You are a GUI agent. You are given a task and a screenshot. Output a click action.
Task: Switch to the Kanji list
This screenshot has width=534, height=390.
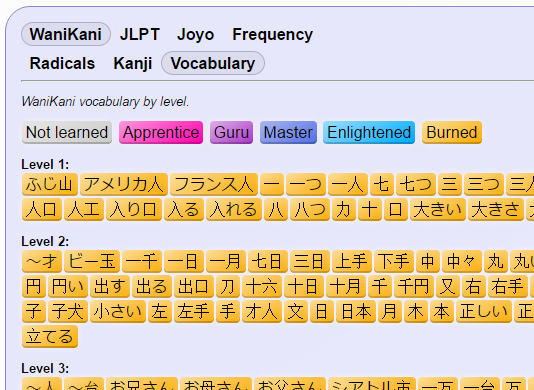(132, 63)
